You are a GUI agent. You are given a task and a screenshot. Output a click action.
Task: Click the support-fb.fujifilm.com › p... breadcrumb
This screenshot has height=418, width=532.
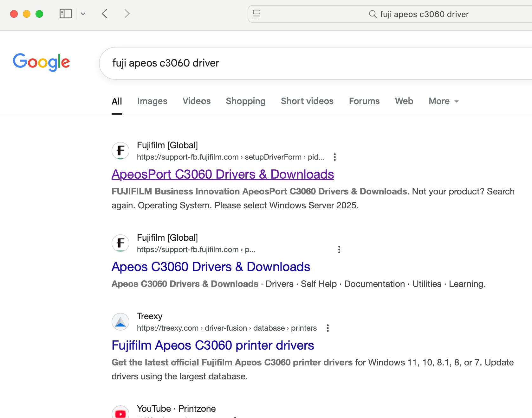(196, 250)
